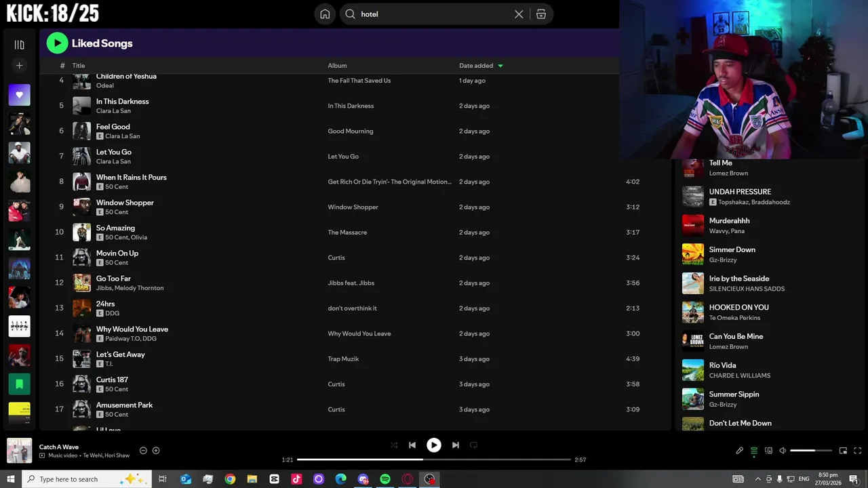Click the Windows taskbar search box
The image size is (868, 488).
(x=86, y=479)
